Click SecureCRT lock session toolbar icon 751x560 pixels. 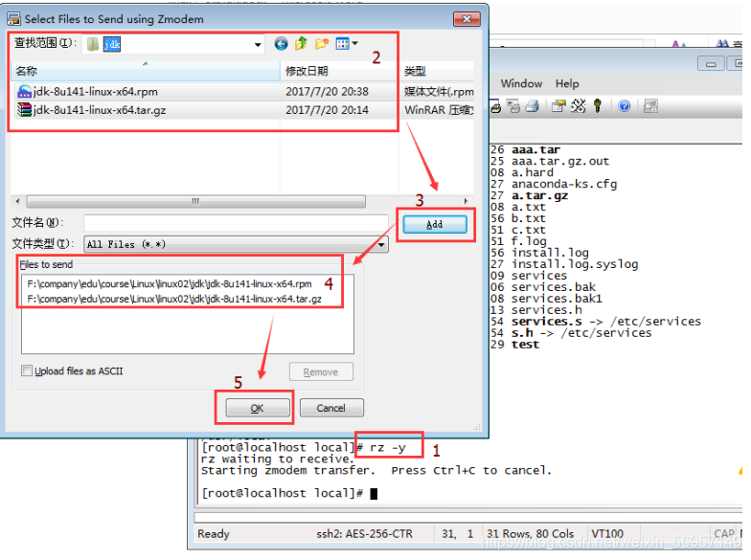pos(650,106)
